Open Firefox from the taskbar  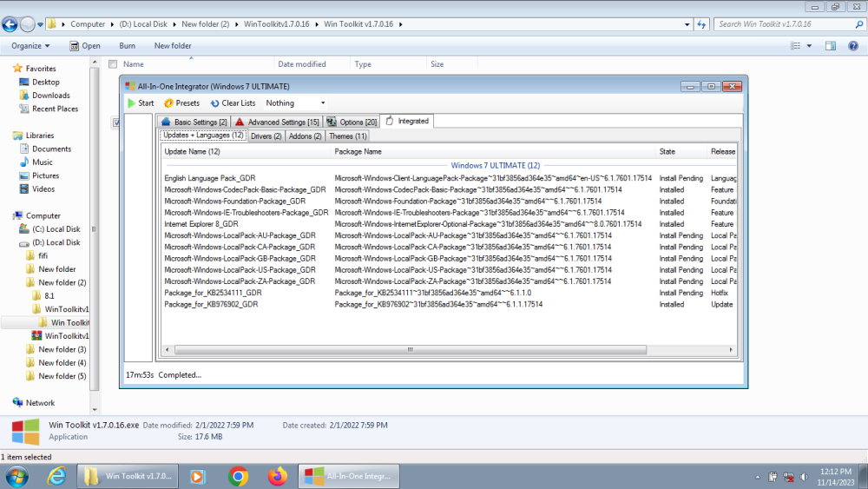[278, 476]
